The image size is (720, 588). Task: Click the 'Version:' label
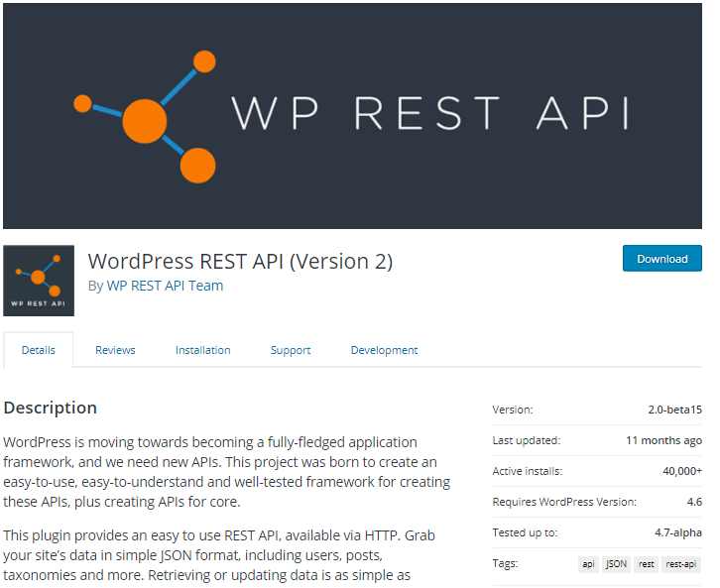513,410
